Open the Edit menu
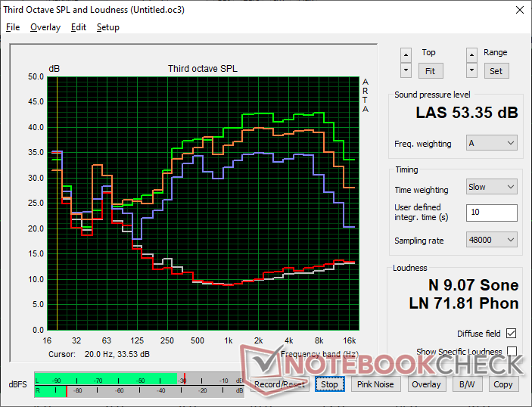Screen dimensions: 532x407 coord(78,27)
